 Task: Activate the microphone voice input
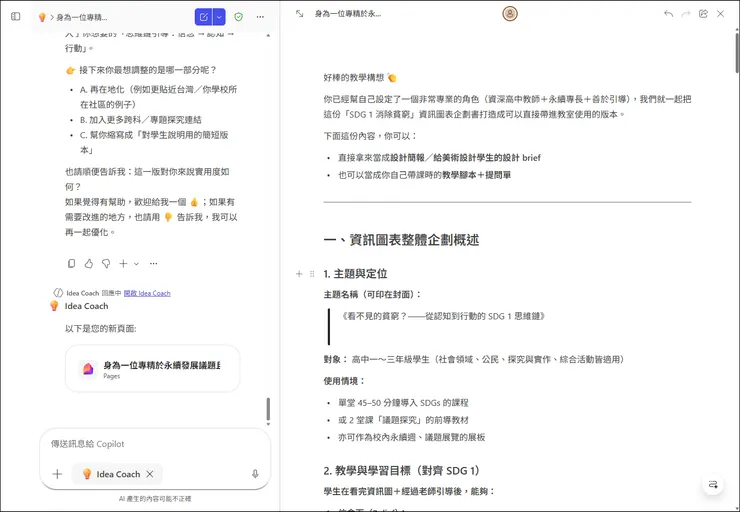click(255, 474)
